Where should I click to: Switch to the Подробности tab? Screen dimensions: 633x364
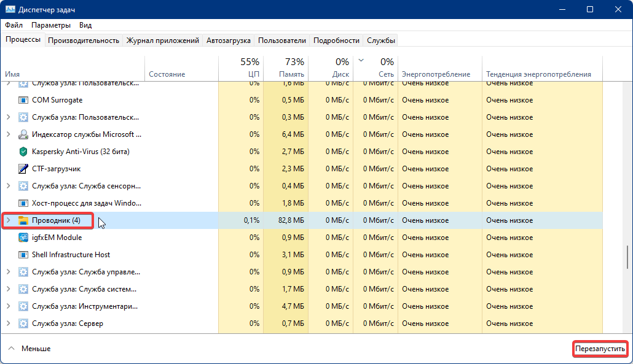tap(336, 41)
